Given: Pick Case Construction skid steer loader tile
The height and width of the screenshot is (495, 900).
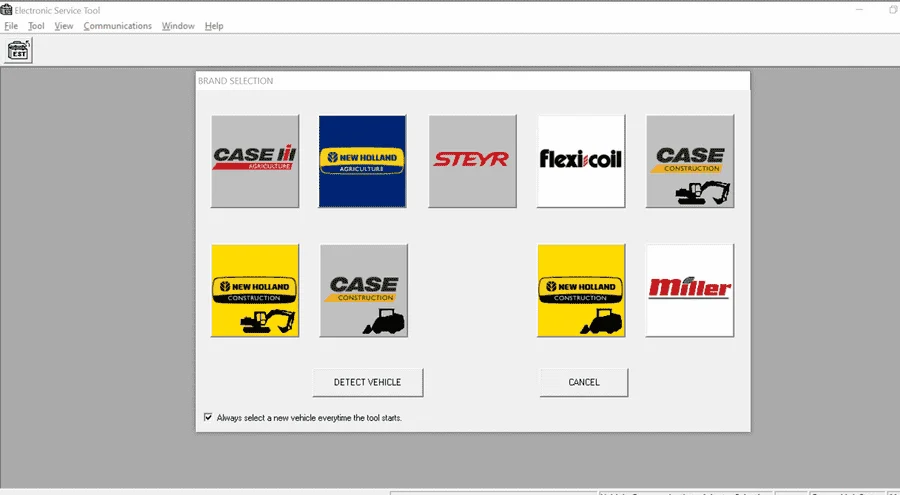Looking at the screenshot, I should coord(364,290).
